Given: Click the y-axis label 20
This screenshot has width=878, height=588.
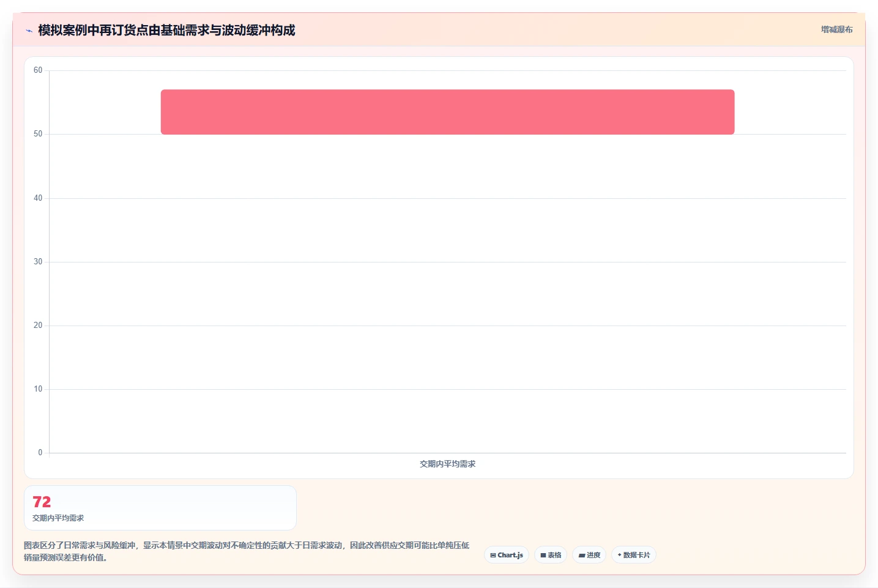Looking at the screenshot, I should (38, 326).
